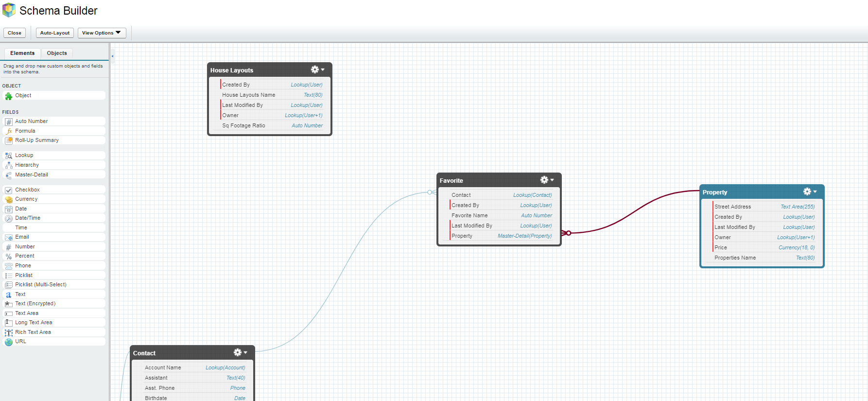
Task: Click the Schema Builder cube logo
Action: tap(9, 10)
